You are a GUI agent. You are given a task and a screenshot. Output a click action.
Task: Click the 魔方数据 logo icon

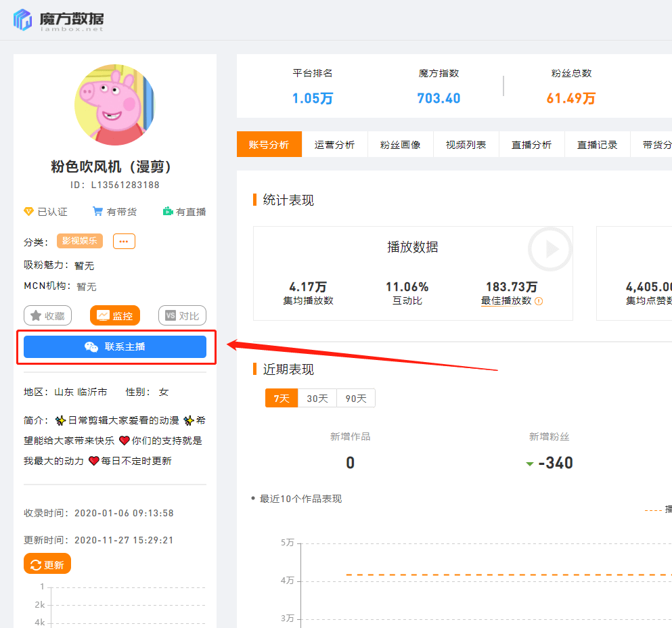[x=21, y=20]
